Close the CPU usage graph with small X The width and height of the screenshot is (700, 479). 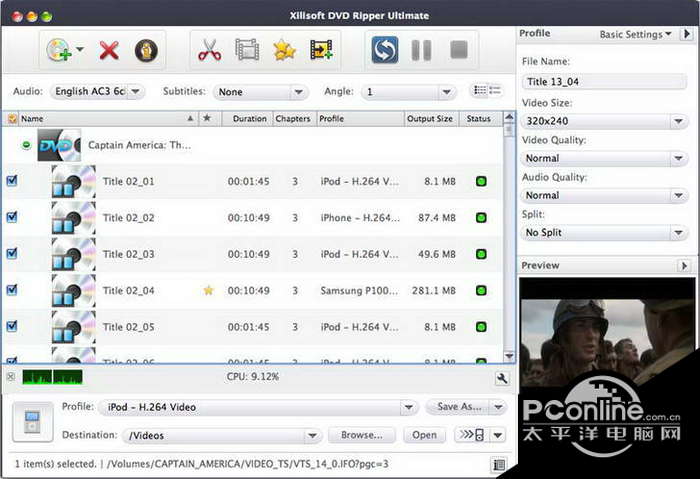(x=11, y=377)
